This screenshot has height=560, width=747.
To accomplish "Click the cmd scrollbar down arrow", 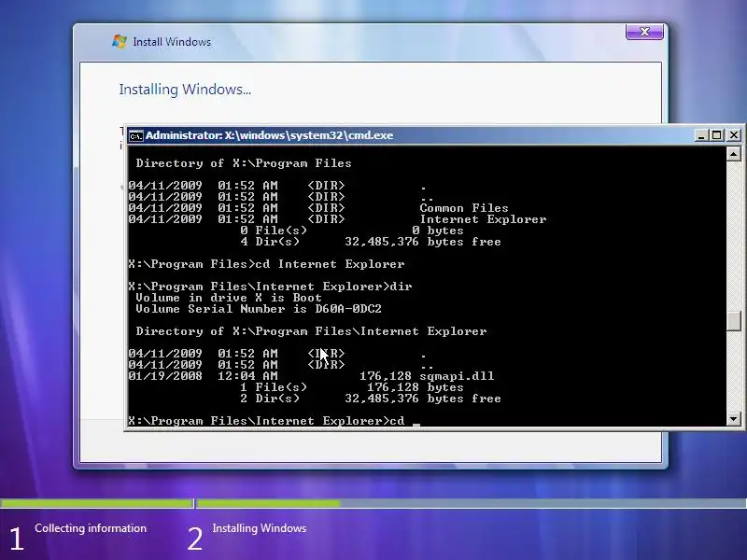I will coord(734,419).
